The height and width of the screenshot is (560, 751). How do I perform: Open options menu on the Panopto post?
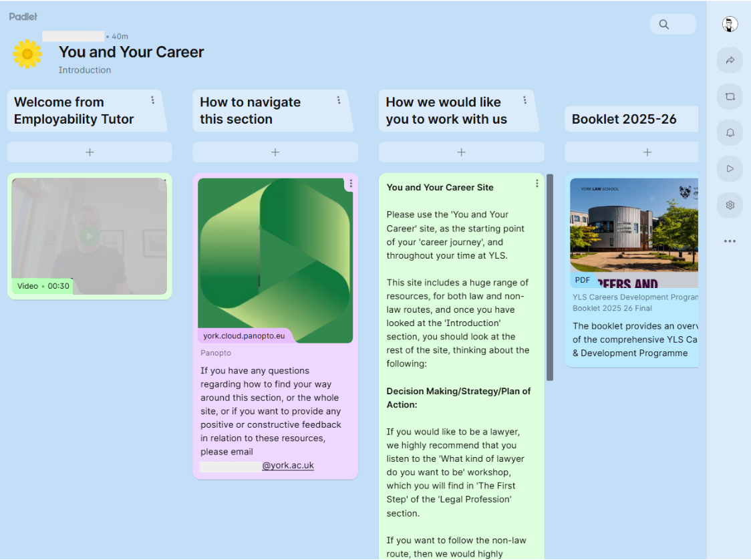pos(351,184)
